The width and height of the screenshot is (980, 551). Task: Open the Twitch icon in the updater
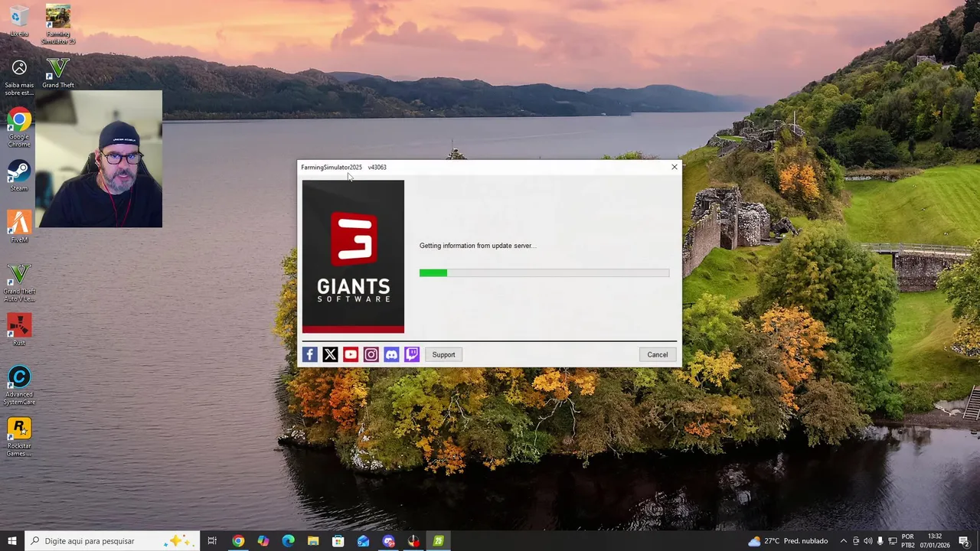tap(412, 354)
